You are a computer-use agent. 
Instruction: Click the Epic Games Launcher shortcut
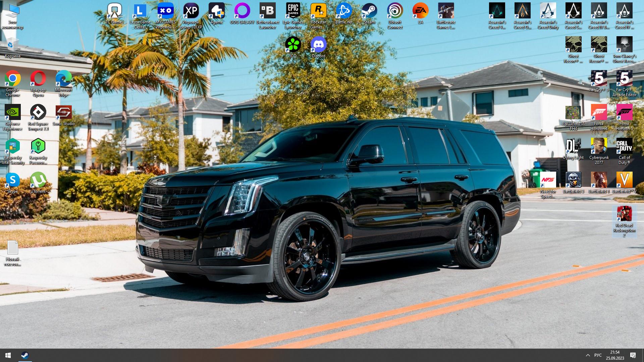[x=293, y=11]
